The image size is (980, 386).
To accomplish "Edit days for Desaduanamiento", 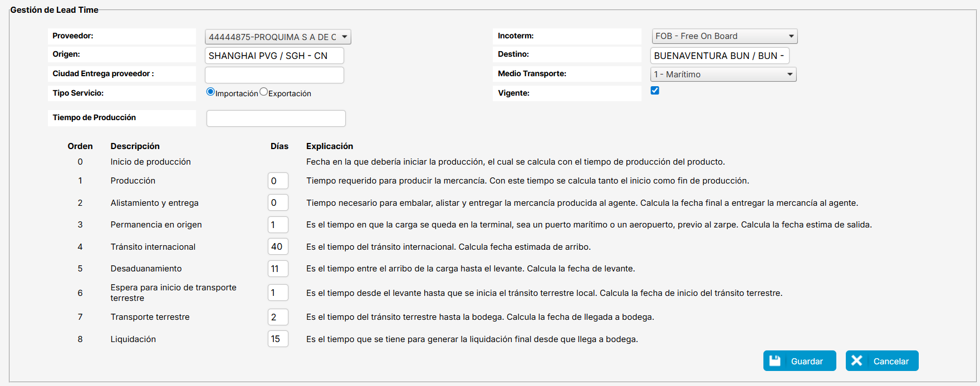I will (277, 269).
